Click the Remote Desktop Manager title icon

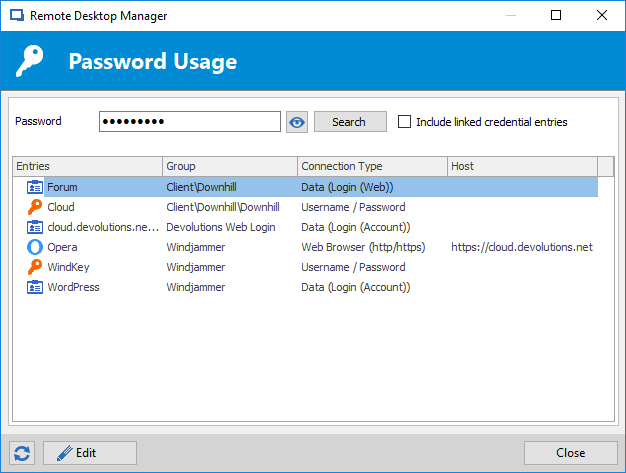click(x=17, y=16)
